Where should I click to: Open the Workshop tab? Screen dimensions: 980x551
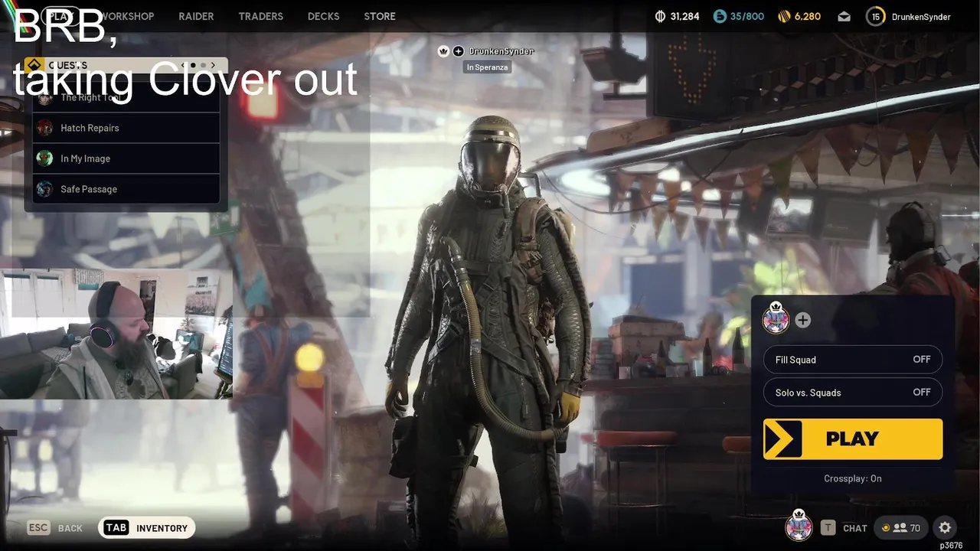coord(127,16)
